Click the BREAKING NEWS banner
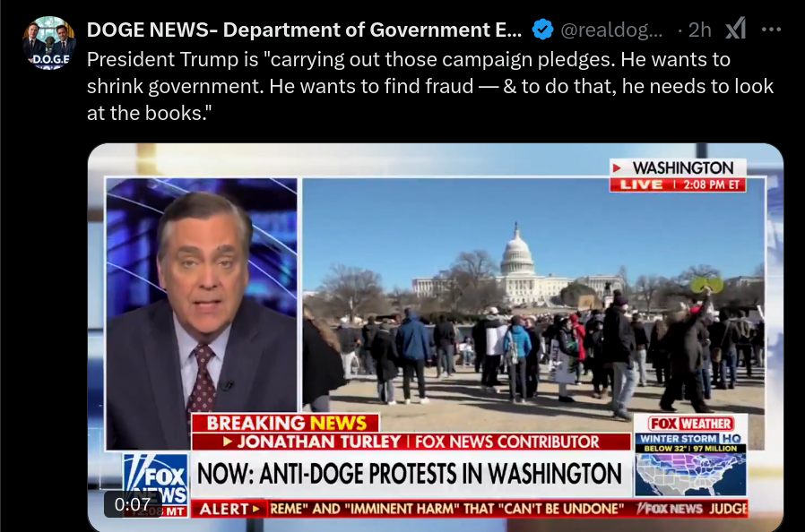The image size is (805, 532). 285,424
